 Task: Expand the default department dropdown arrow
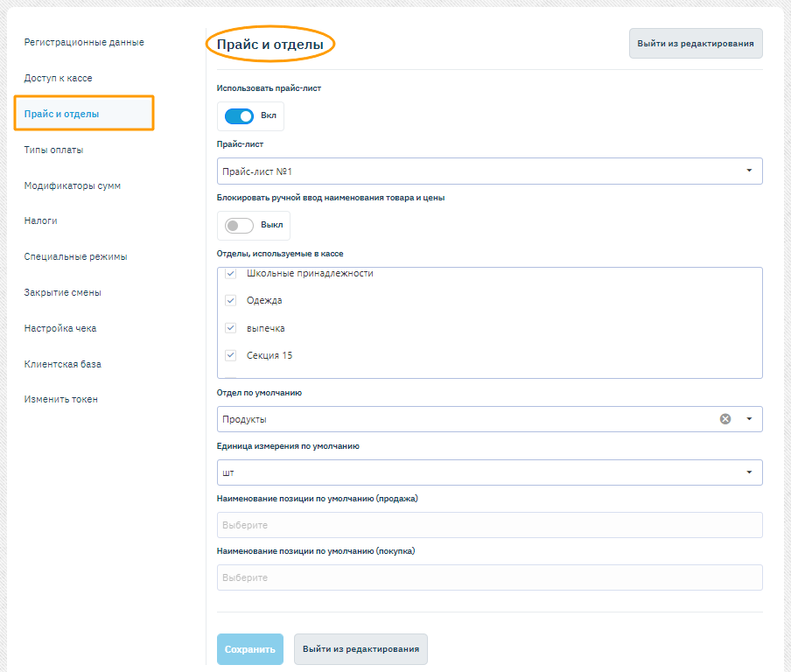[x=749, y=419]
